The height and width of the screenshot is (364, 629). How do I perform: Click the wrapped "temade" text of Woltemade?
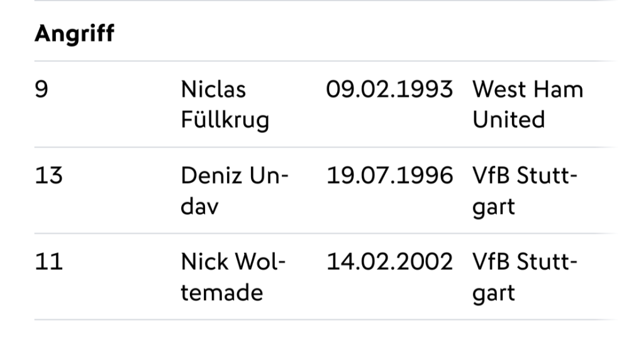(222, 292)
